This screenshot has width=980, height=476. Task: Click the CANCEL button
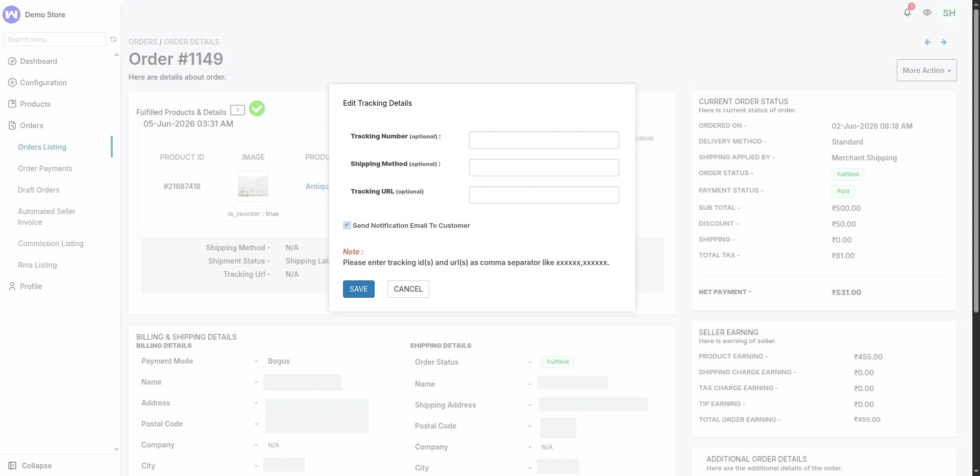[408, 289]
